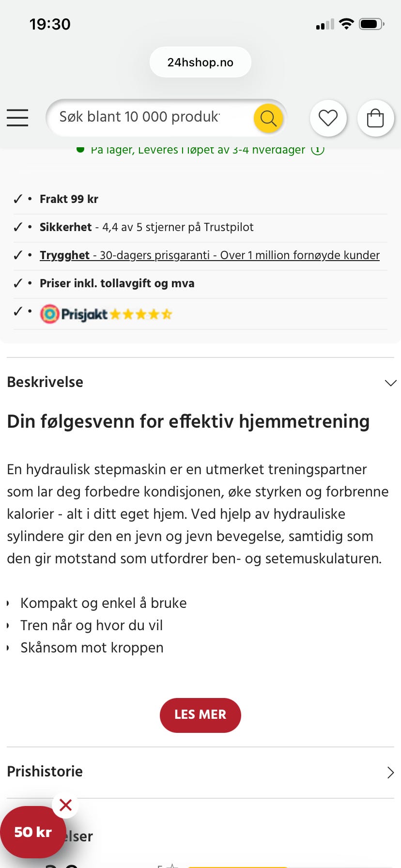This screenshot has height=868, width=401.
Task: Dismiss the 50 kr offer with red X
Action: click(x=65, y=805)
